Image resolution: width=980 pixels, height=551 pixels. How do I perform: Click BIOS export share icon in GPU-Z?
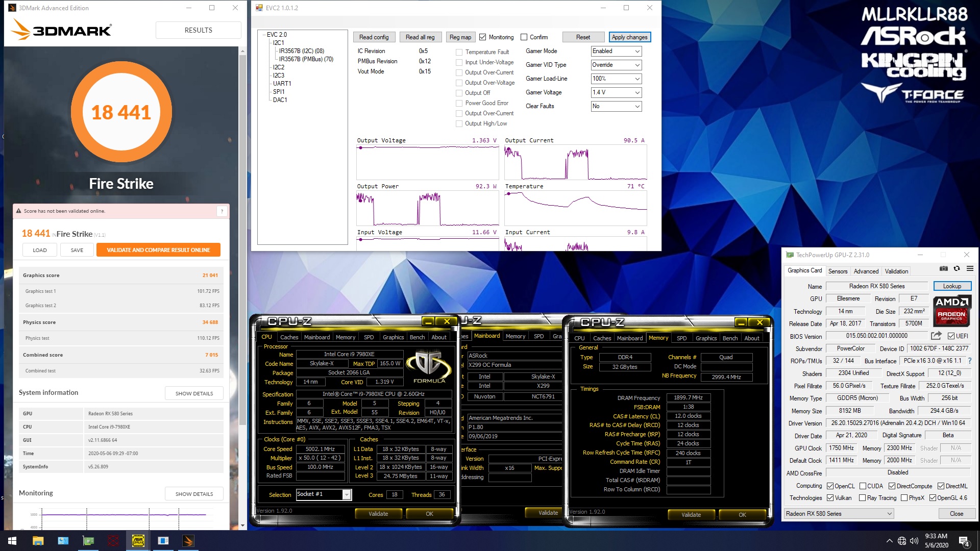pos(936,336)
